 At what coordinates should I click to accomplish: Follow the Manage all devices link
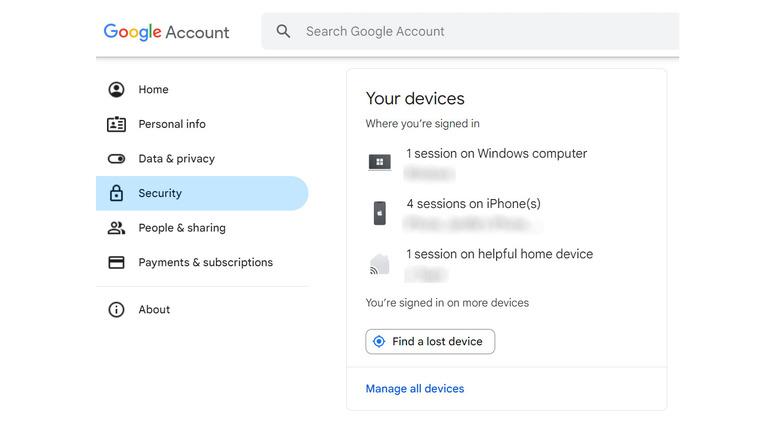(x=415, y=389)
